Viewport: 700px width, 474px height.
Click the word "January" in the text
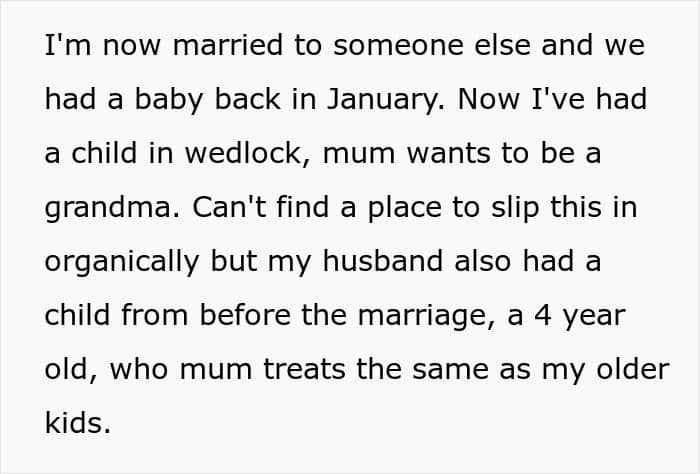(384, 100)
